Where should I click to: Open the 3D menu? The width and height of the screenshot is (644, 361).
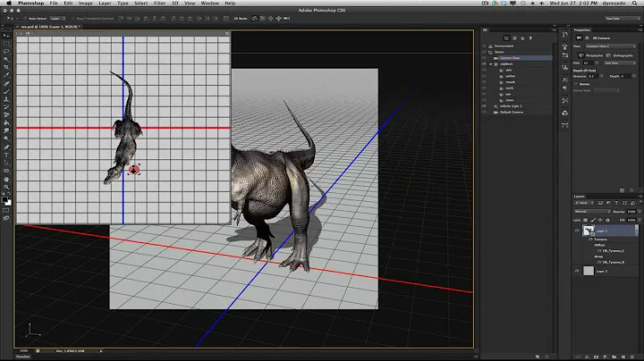175,4
